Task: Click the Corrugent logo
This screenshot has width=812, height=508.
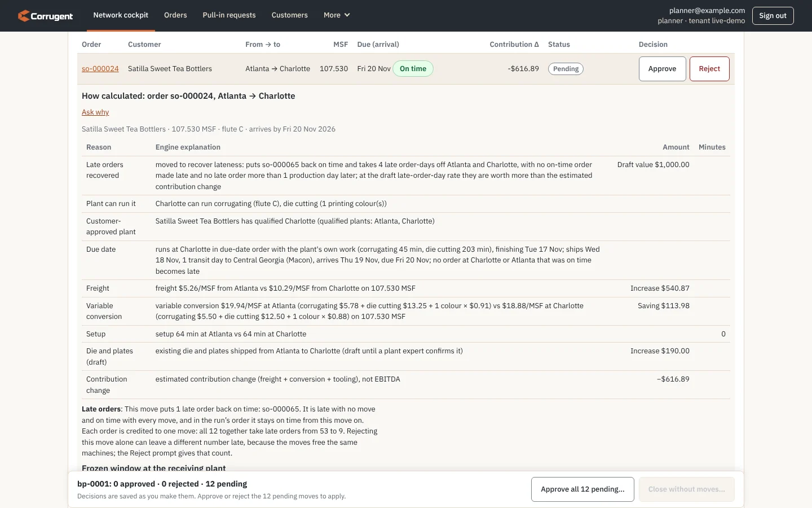Action: (45, 16)
